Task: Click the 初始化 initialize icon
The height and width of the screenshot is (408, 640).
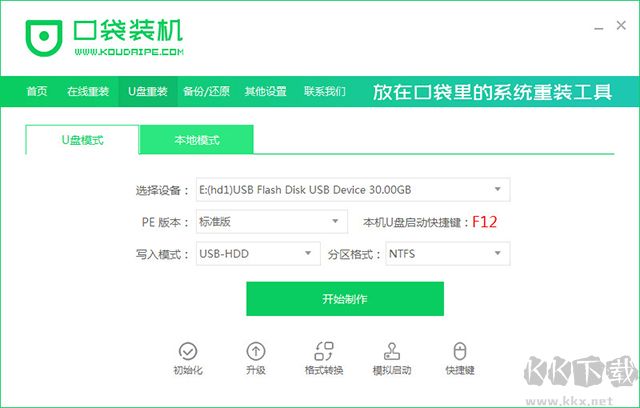Action: point(188,351)
